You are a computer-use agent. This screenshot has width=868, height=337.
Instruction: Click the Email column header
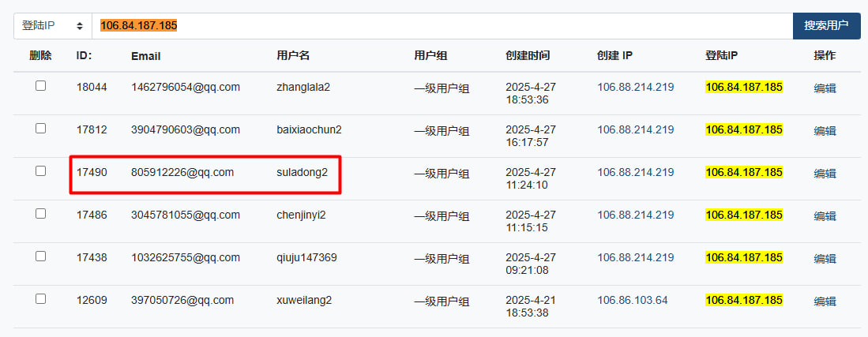[x=145, y=56]
